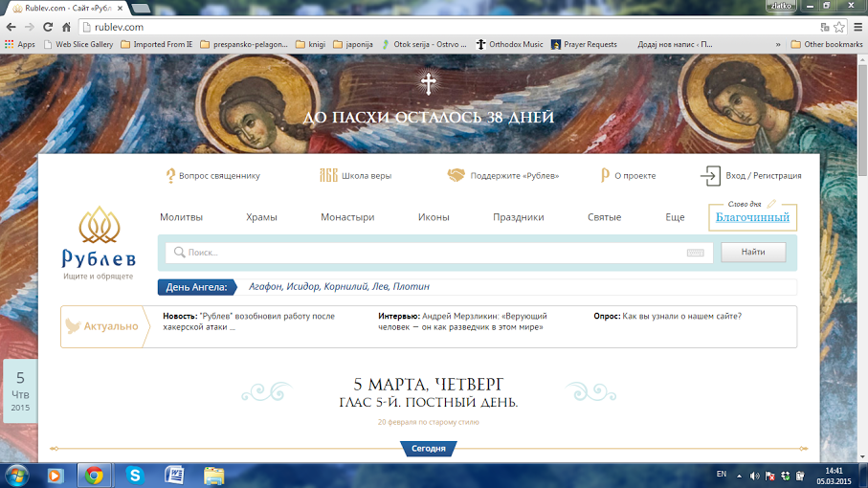Expand the Еще menu item
868x488 pixels.
point(675,217)
